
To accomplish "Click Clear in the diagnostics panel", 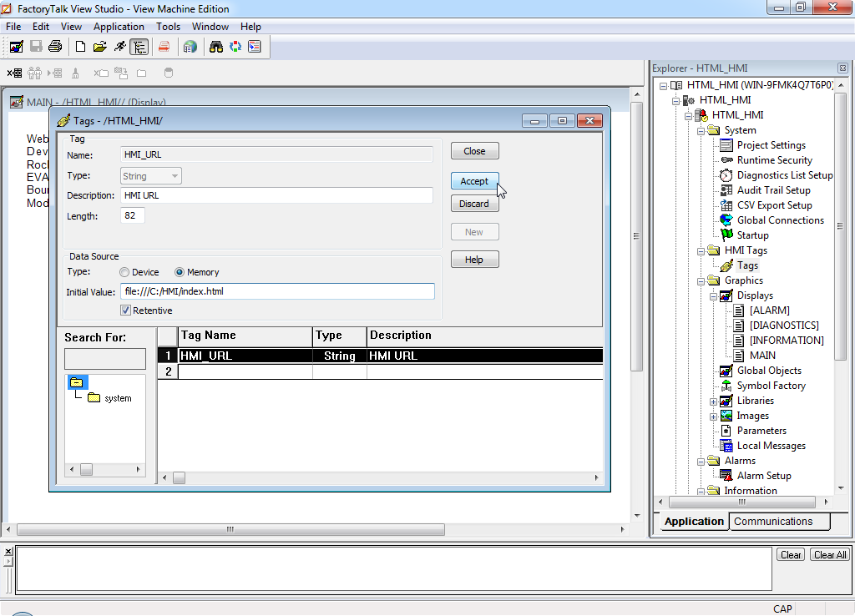I will tap(790, 555).
